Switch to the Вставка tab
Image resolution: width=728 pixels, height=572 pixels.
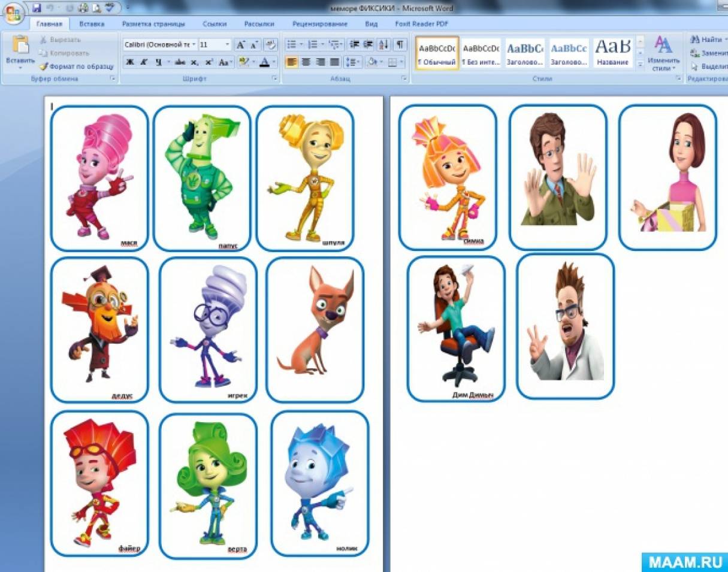pos(91,24)
